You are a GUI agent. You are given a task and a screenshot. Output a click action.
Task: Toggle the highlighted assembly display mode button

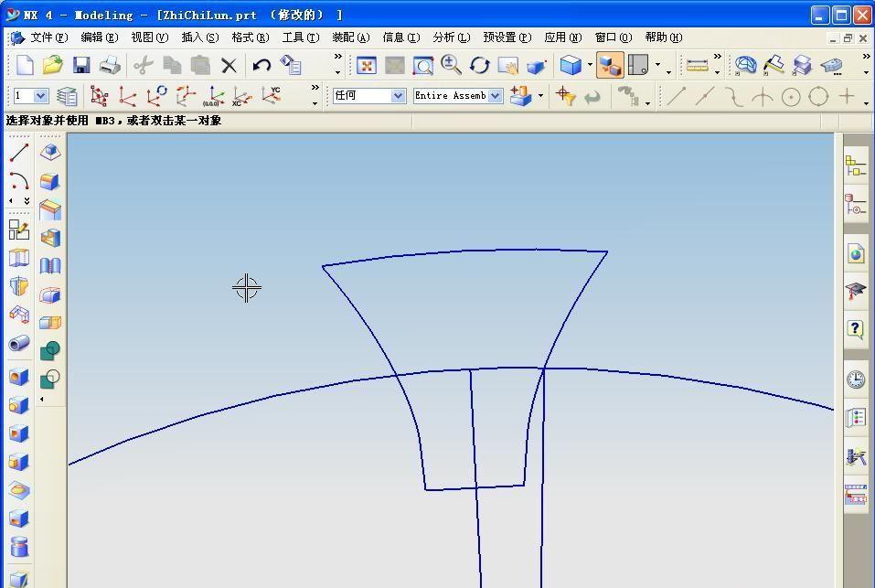[610, 65]
